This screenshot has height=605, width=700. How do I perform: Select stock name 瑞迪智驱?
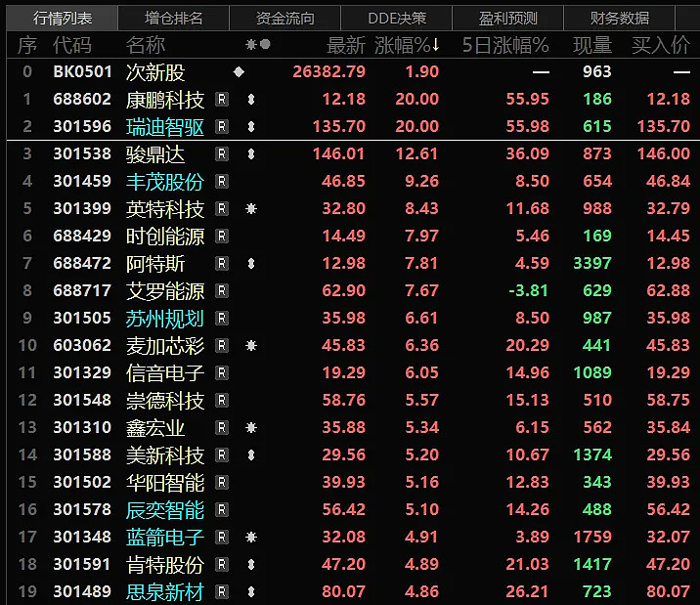[164, 127]
